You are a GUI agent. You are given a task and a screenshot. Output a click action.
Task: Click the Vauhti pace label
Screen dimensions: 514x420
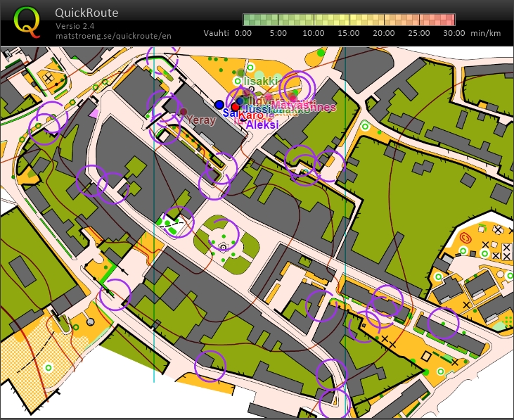tap(216, 33)
